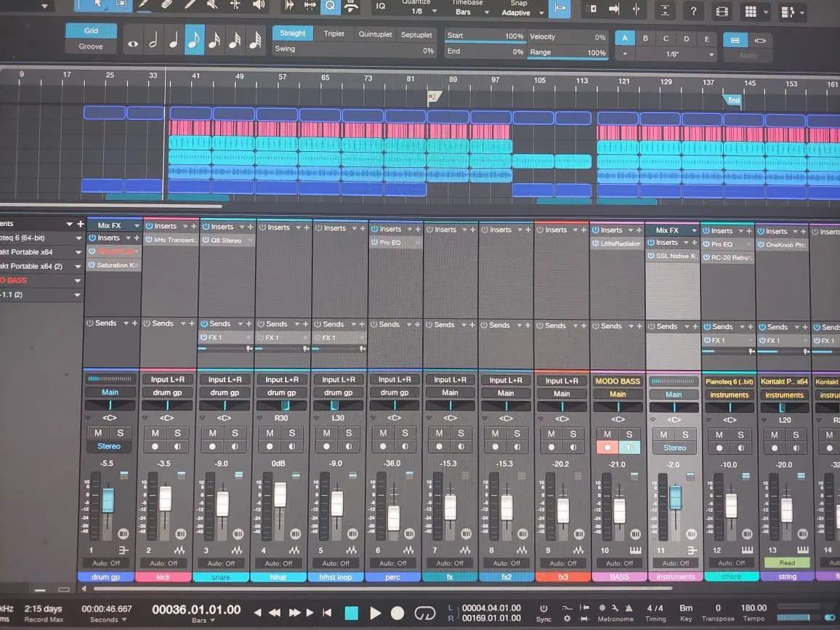The image size is (840, 630).
Task: Click the 180.00 Tempo field
Action: [754, 608]
